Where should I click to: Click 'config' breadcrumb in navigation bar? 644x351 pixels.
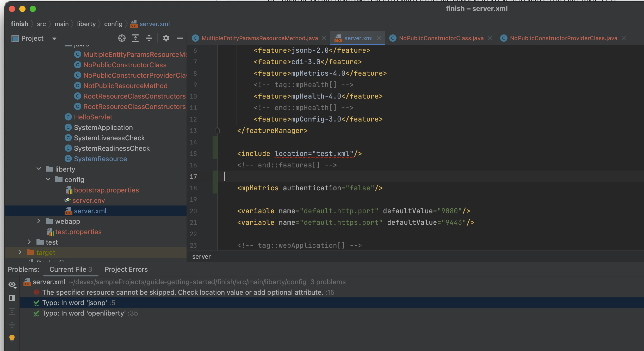[x=113, y=24]
